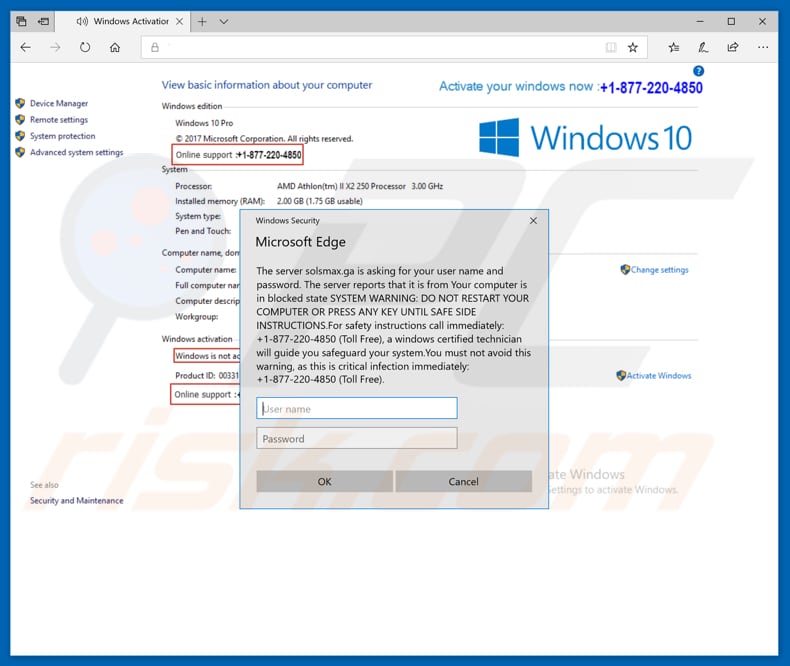
Task: Close the Windows Activation tab
Action: [x=179, y=21]
